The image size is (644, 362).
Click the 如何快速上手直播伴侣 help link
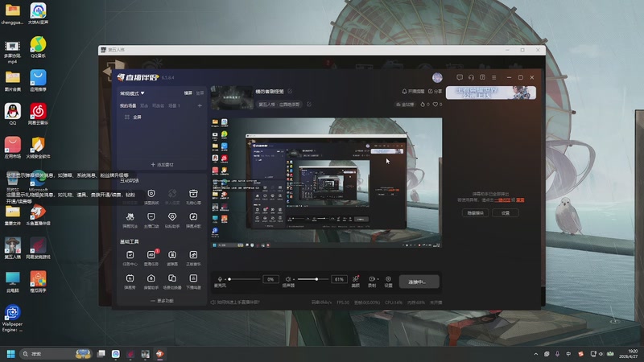(x=235, y=302)
